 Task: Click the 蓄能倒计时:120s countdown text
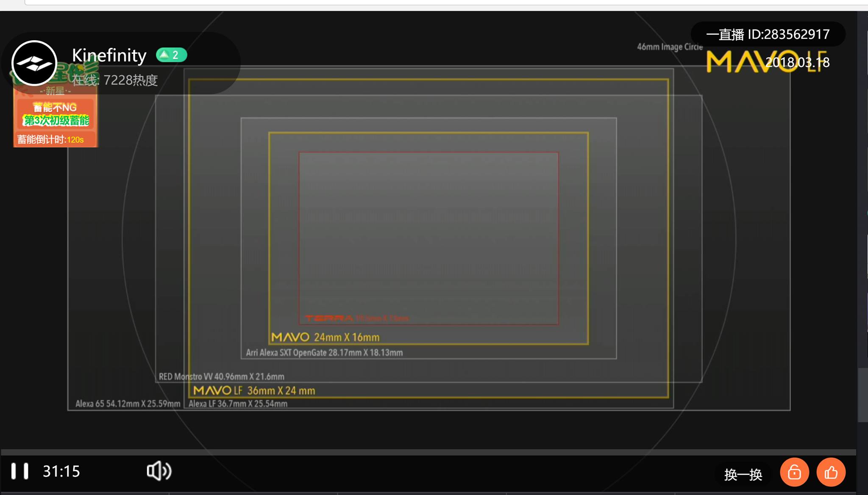point(50,140)
